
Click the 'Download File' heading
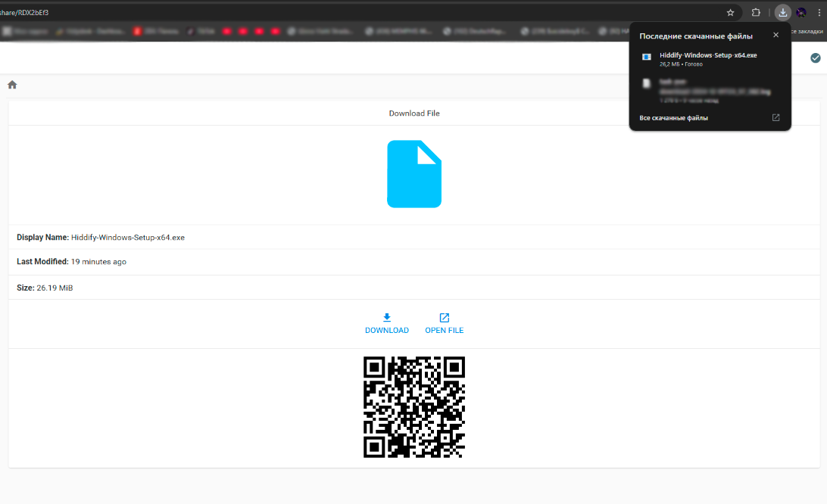pos(414,114)
